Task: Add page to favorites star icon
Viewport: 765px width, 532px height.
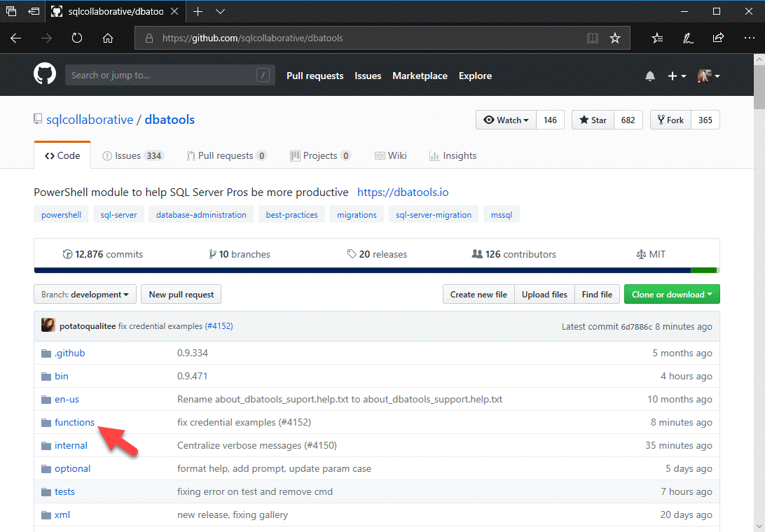Action: coord(614,38)
